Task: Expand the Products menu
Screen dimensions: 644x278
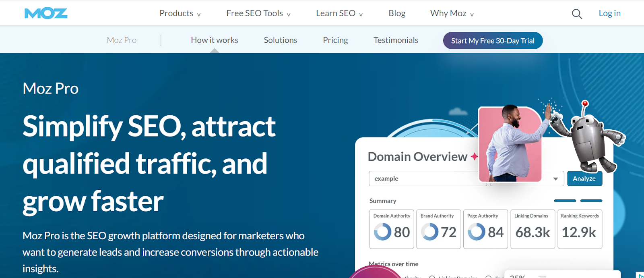Action: [x=180, y=13]
